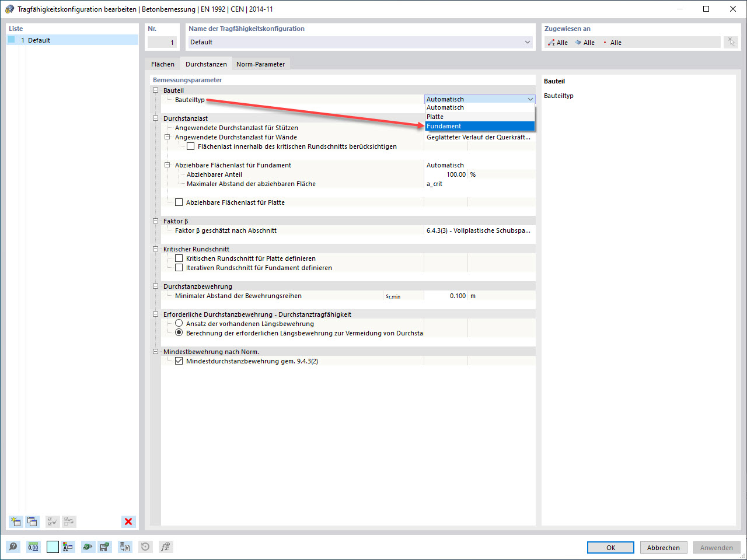
Task: Edit minimaler Abstand value 0.100
Action: click(x=446, y=296)
